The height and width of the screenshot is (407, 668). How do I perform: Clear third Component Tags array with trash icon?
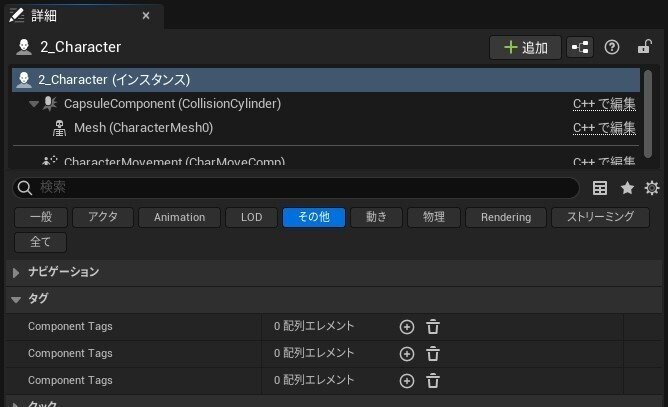click(x=433, y=381)
